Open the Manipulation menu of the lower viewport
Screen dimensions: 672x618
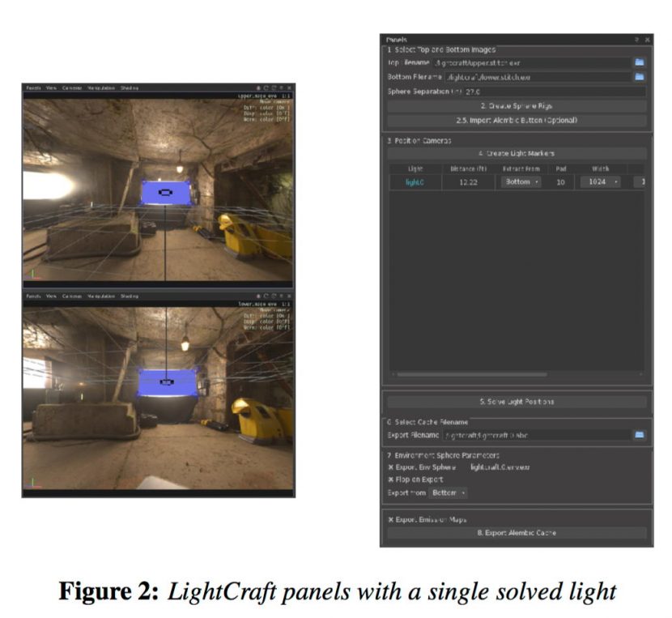pos(100,296)
